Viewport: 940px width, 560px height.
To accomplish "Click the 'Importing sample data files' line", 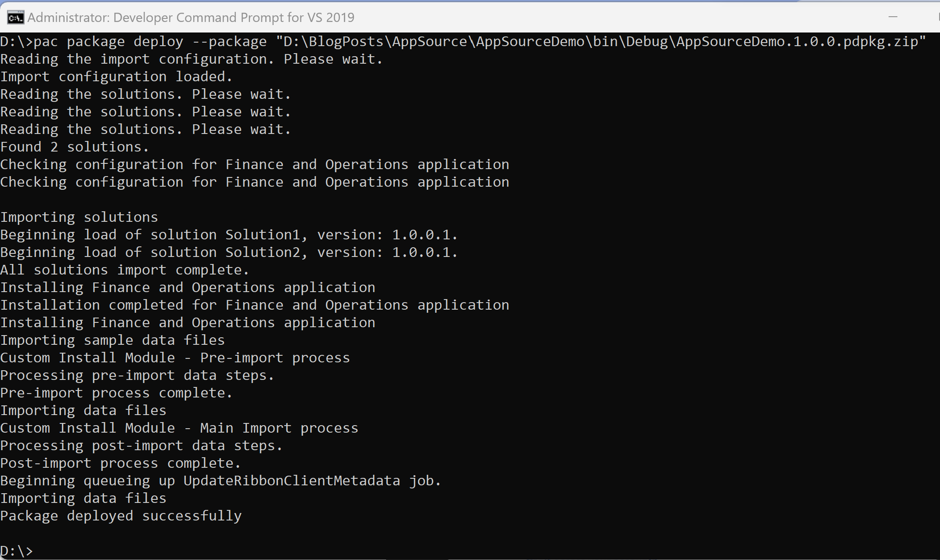I will click(x=112, y=340).
